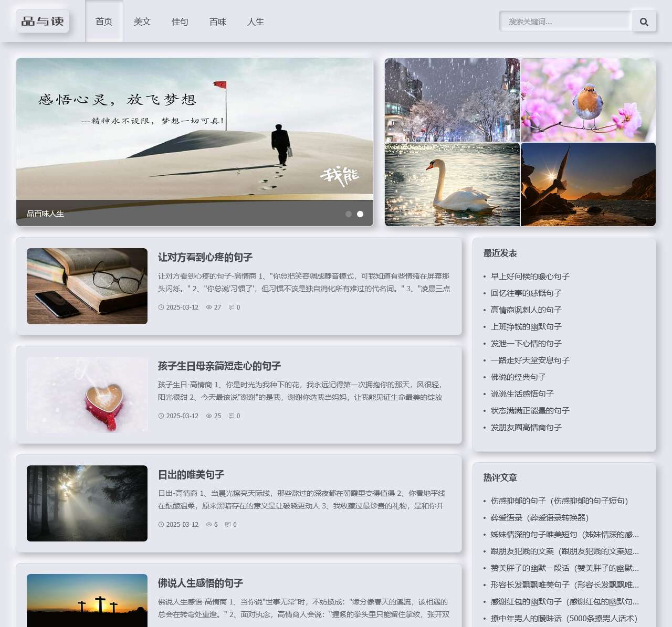This screenshot has height=627, width=672.
Task: Click the swan photo in the image grid
Action: coord(451,184)
